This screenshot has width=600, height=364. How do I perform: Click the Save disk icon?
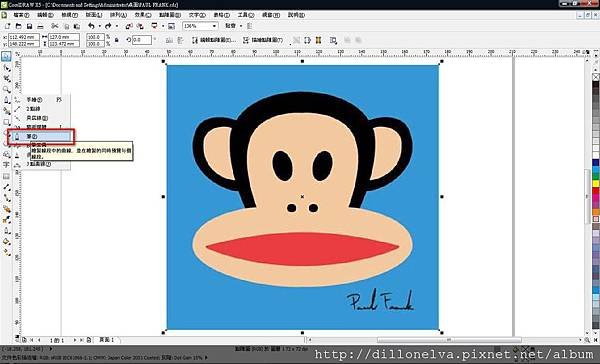tap(29, 26)
